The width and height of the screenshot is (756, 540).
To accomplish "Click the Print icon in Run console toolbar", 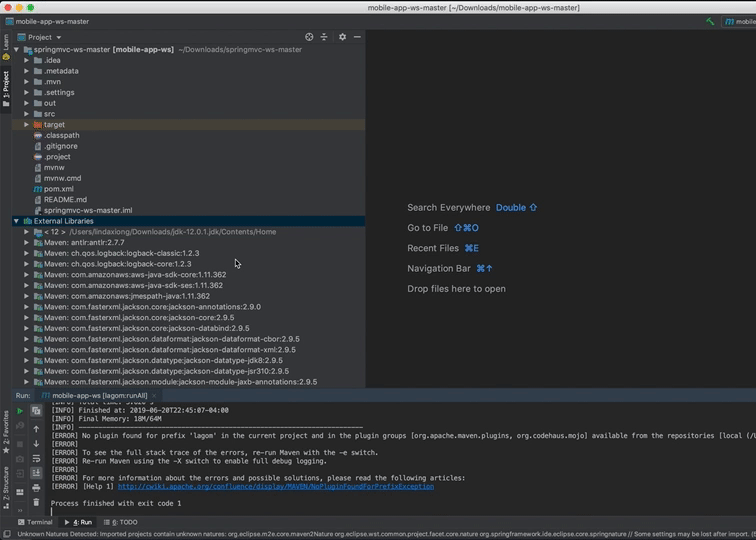I will click(x=36, y=488).
